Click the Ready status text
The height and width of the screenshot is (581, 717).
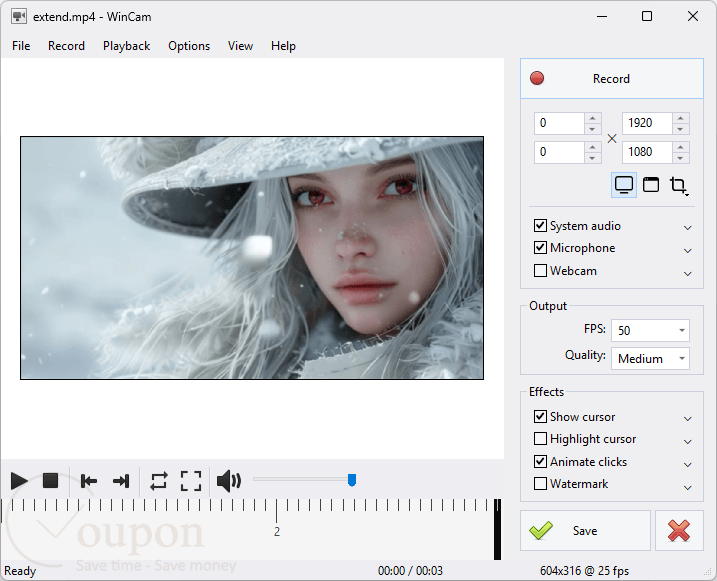coord(20,571)
